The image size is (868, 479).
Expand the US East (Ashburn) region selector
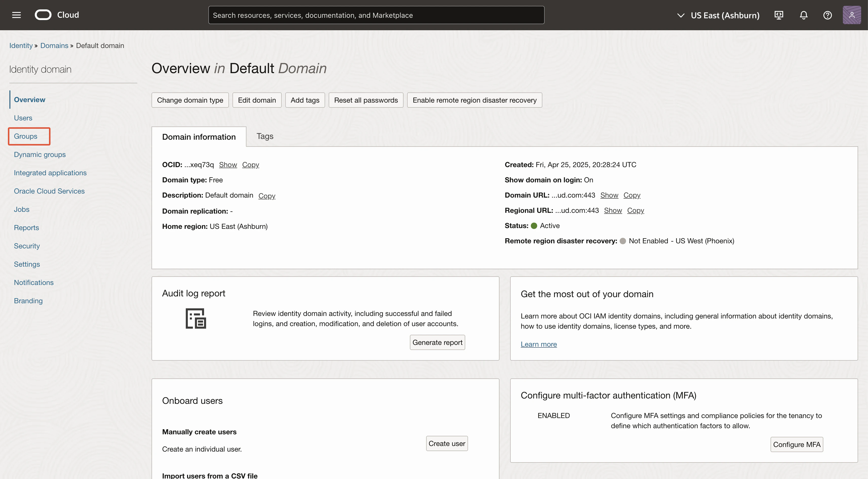718,15
